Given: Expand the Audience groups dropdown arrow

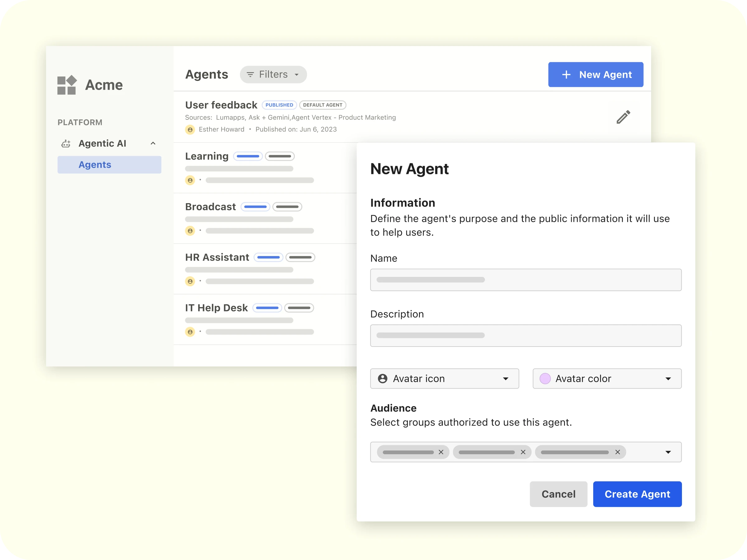Looking at the screenshot, I should tap(668, 452).
